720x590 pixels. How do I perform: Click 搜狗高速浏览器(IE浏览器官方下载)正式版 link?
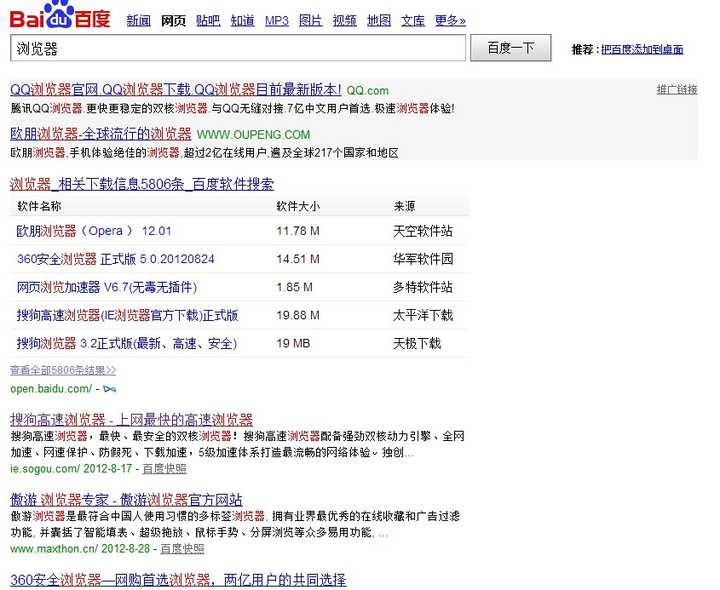coord(127,315)
